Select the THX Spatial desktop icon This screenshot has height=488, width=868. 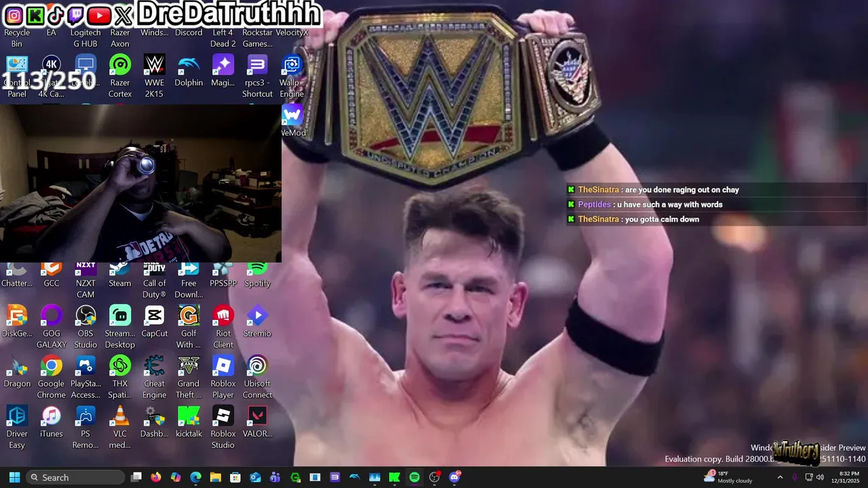[x=120, y=377]
